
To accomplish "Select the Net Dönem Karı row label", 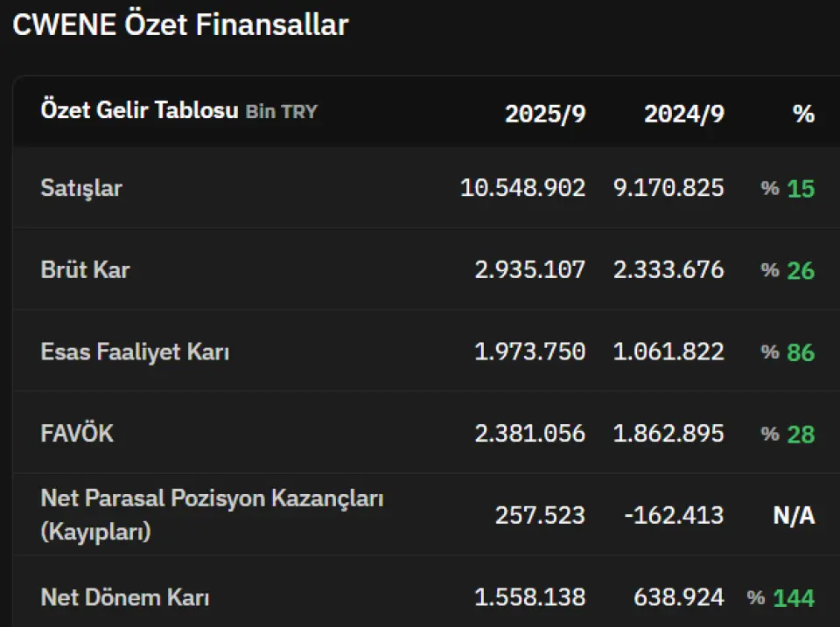I will pos(125,597).
